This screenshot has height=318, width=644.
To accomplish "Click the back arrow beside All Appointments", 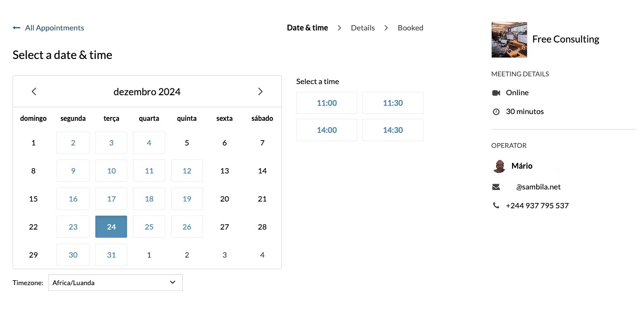I will click(x=17, y=28).
